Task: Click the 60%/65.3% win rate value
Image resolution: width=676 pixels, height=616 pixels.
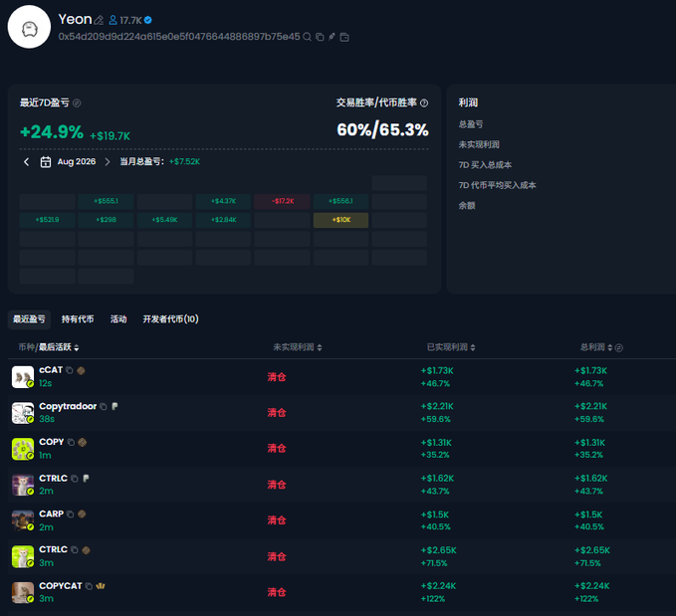Action: 382,129
